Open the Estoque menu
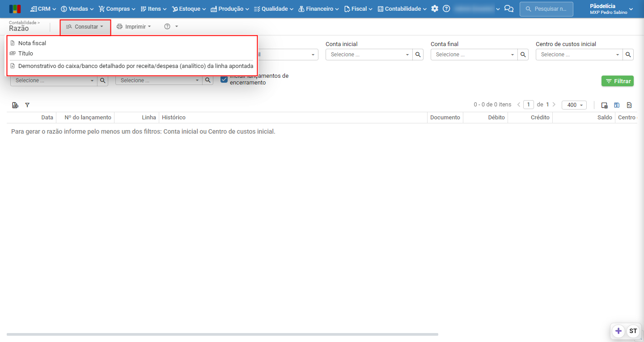The image size is (644, 342). (189, 9)
